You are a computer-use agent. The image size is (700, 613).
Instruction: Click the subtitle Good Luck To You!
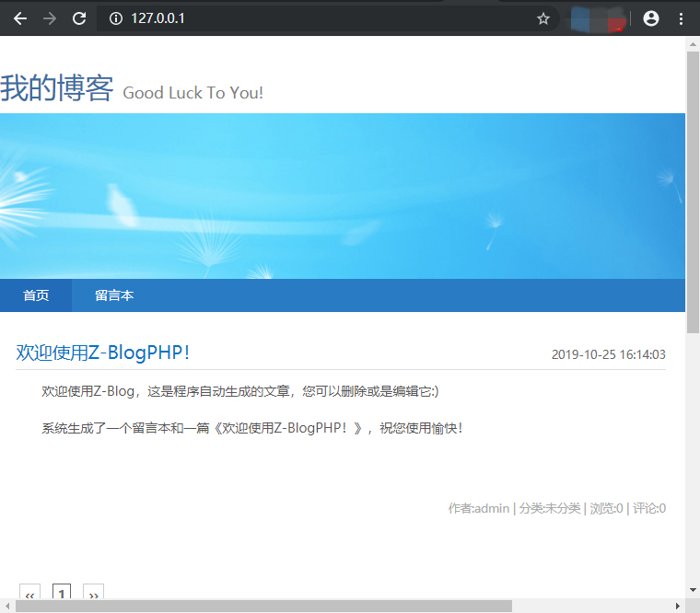pos(192,93)
